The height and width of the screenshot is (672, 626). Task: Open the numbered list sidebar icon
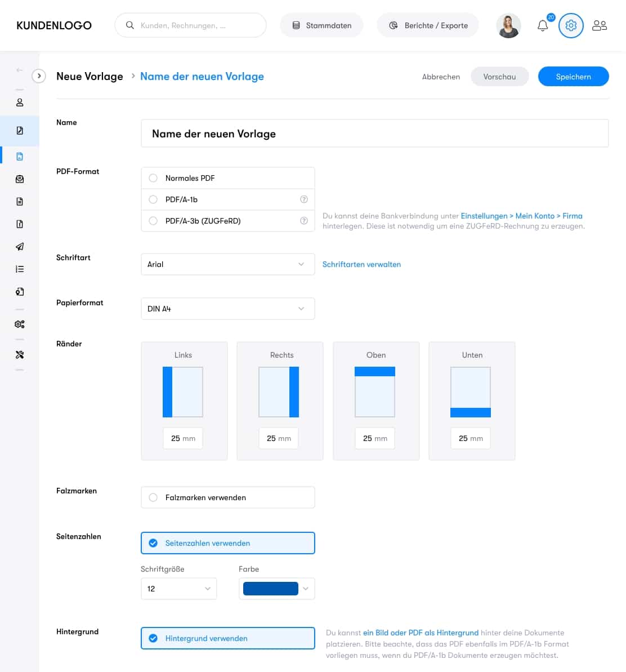(x=20, y=269)
